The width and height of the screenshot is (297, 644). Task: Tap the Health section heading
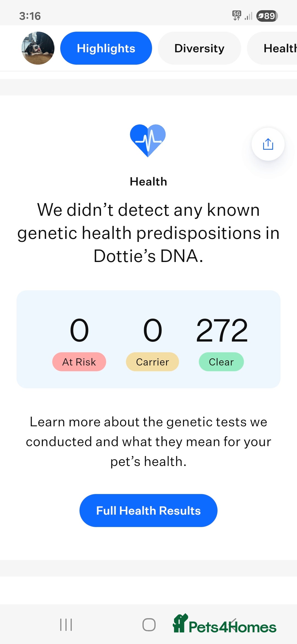[148, 182]
